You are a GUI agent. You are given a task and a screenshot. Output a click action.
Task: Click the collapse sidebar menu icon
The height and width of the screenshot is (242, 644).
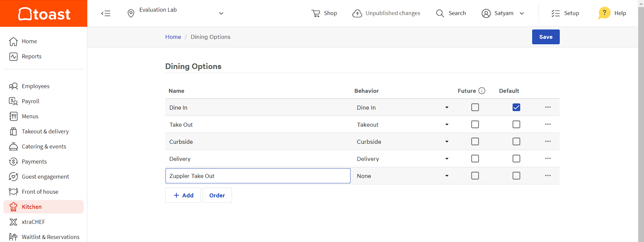click(106, 13)
